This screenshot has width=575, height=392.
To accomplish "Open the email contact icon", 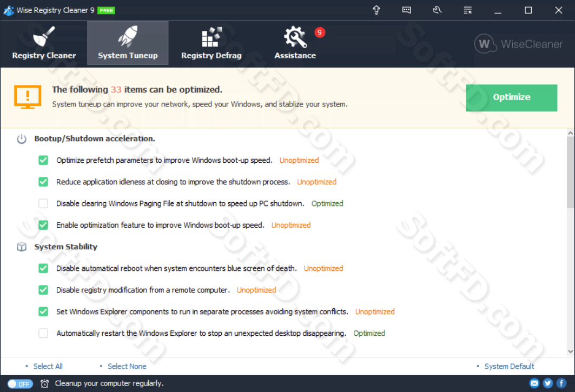I will tap(534, 383).
